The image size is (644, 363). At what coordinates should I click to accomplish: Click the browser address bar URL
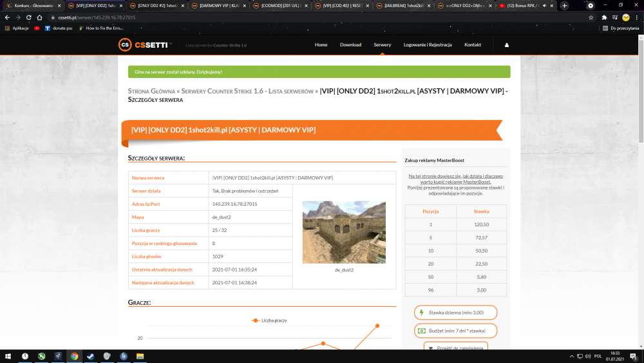pyautogui.click(x=97, y=17)
